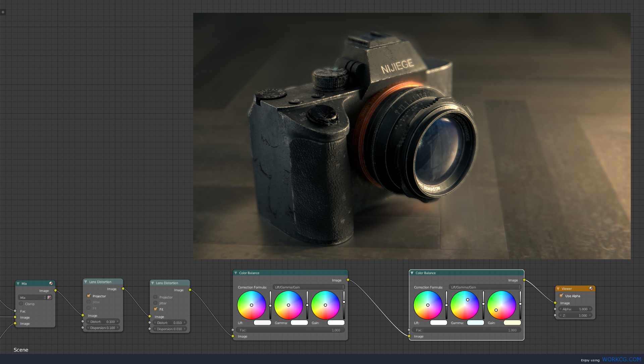Viewport: 644px width, 364px height.
Task: Open the Gamma swatch on first Color Balance
Action: [x=300, y=323]
